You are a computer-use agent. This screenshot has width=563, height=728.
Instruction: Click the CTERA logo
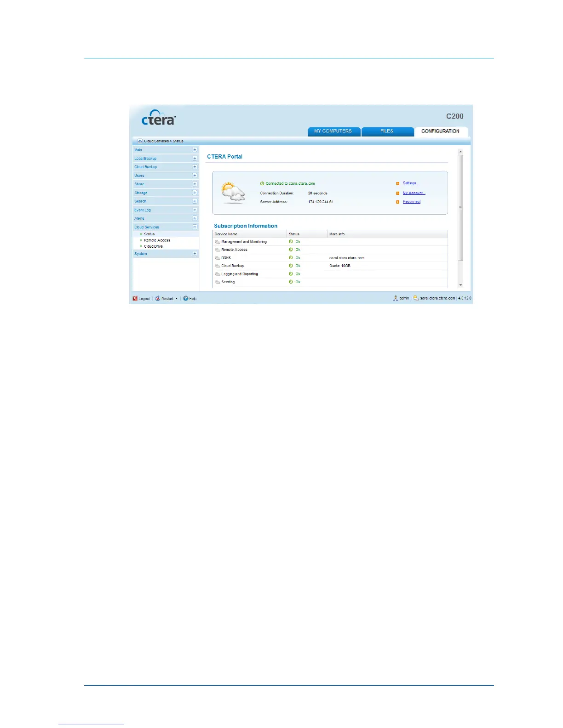158,118
